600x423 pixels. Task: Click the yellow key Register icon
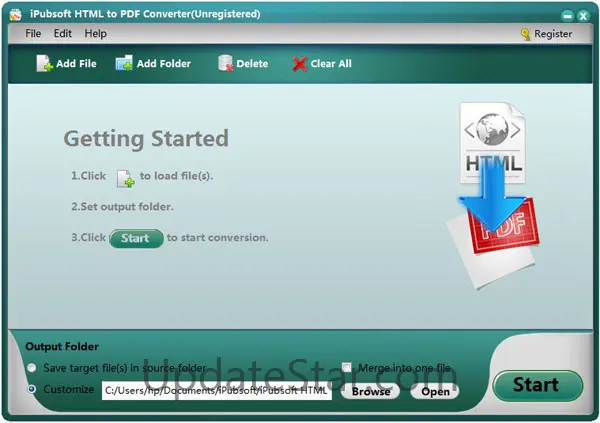[525, 34]
